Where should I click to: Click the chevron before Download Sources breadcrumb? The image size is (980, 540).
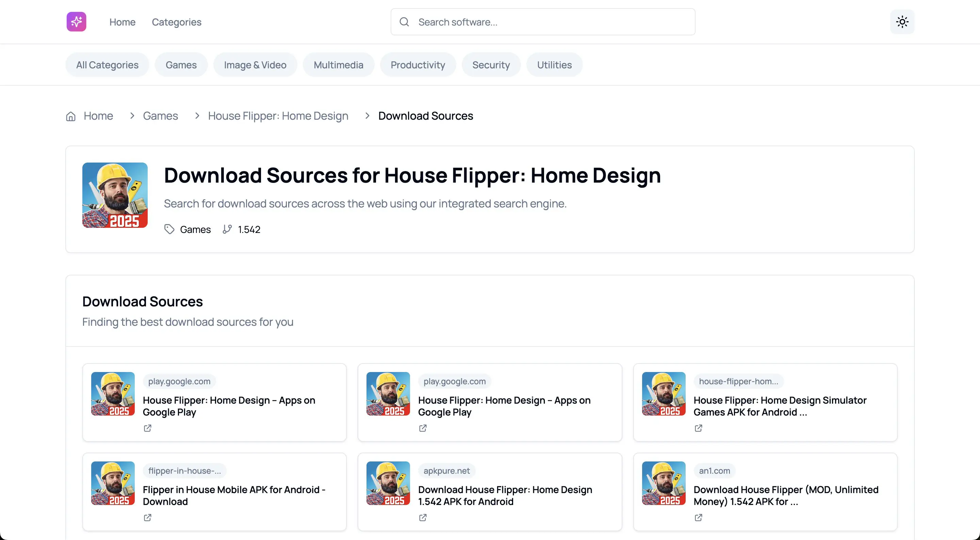[367, 116]
